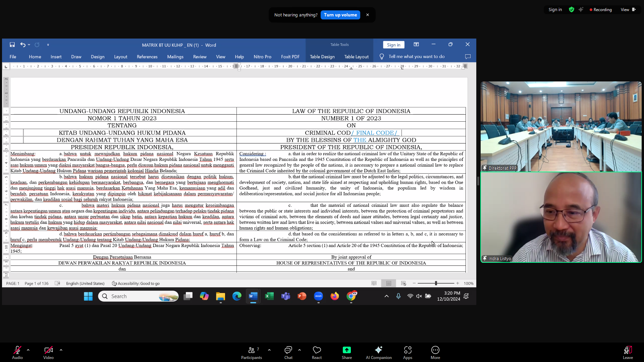Open the Mailings tab
Image resolution: width=644 pixels, height=362 pixels.
coord(175,57)
